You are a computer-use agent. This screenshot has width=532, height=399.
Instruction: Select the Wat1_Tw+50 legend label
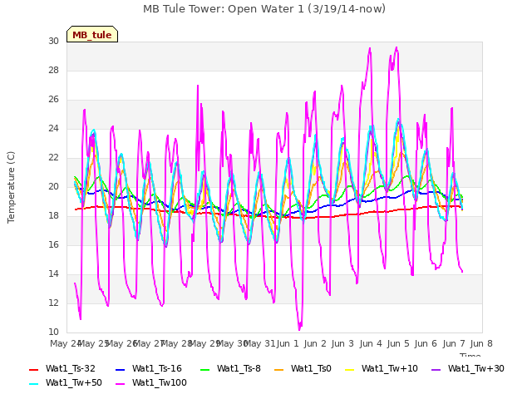coord(74,382)
